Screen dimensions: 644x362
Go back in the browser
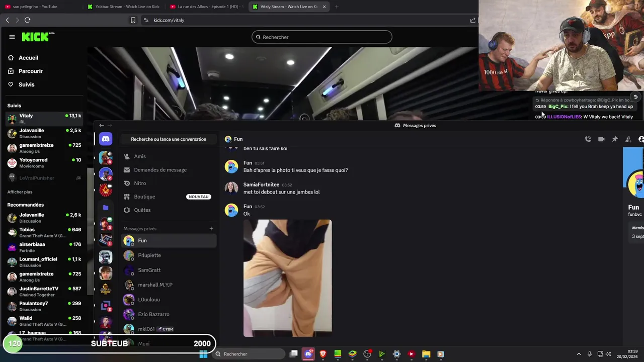7,20
